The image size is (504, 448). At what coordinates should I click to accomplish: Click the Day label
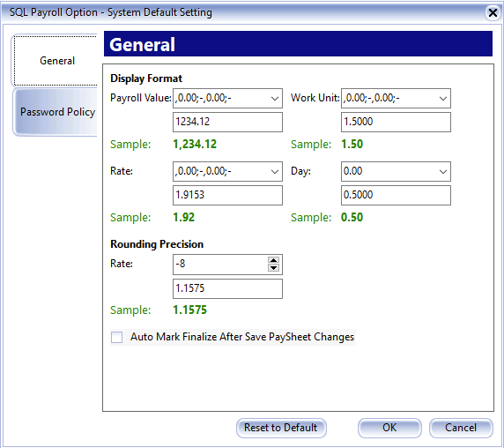[x=300, y=171]
